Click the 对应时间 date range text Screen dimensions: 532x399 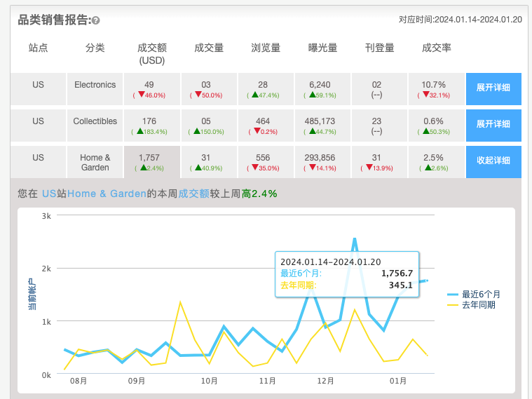coord(460,20)
